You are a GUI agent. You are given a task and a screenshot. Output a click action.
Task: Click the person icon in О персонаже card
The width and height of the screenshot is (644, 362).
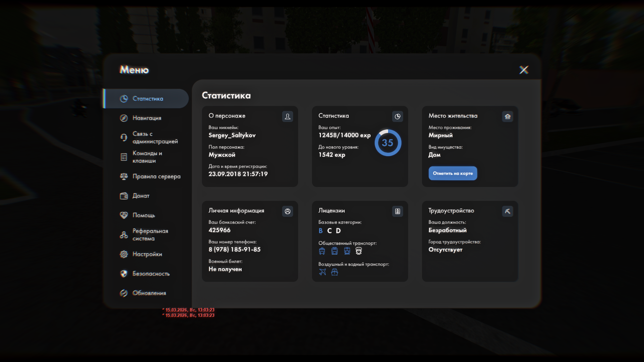pos(287,116)
